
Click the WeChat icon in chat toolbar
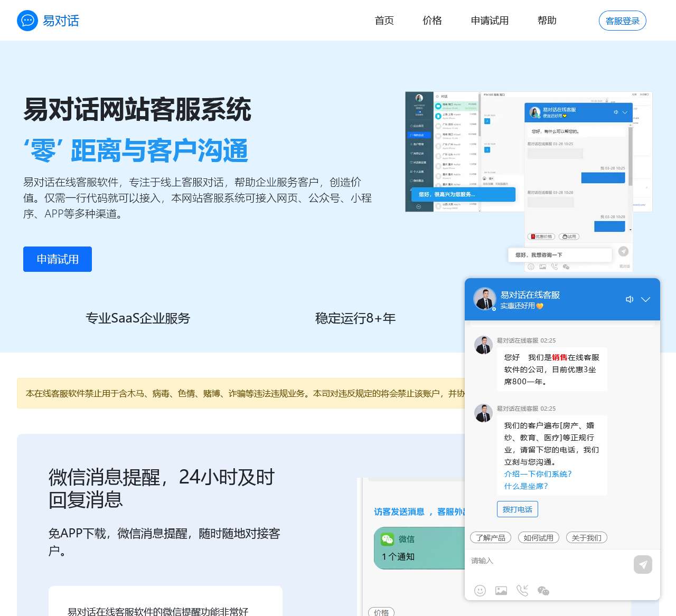(x=543, y=591)
